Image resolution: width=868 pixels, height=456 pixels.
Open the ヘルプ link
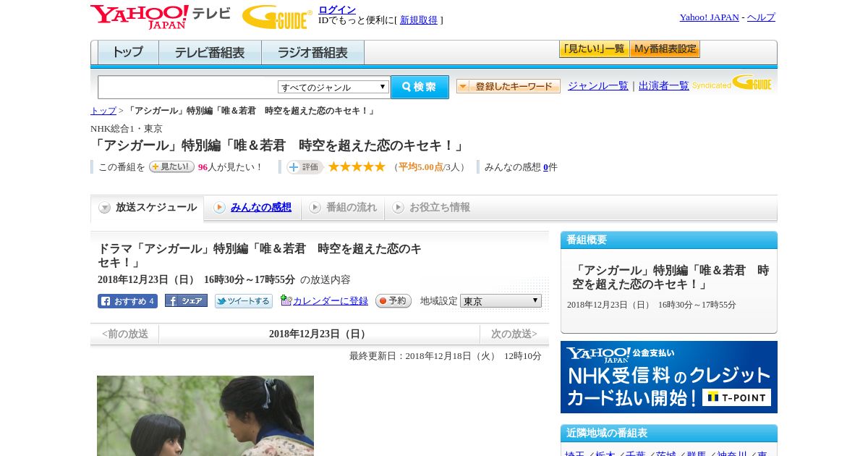(x=761, y=17)
